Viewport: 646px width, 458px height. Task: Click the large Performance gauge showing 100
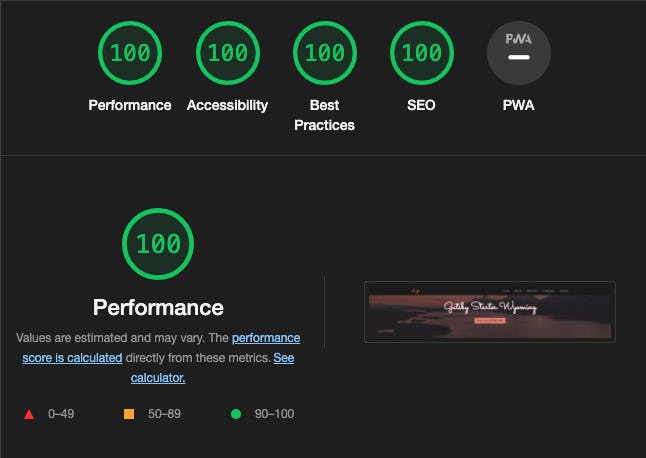[158, 243]
